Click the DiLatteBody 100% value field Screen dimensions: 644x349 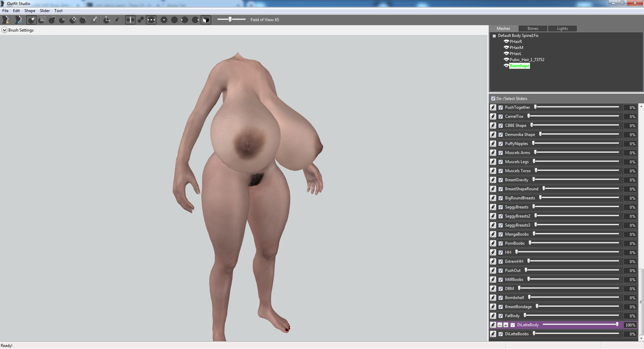(x=630, y=325)
